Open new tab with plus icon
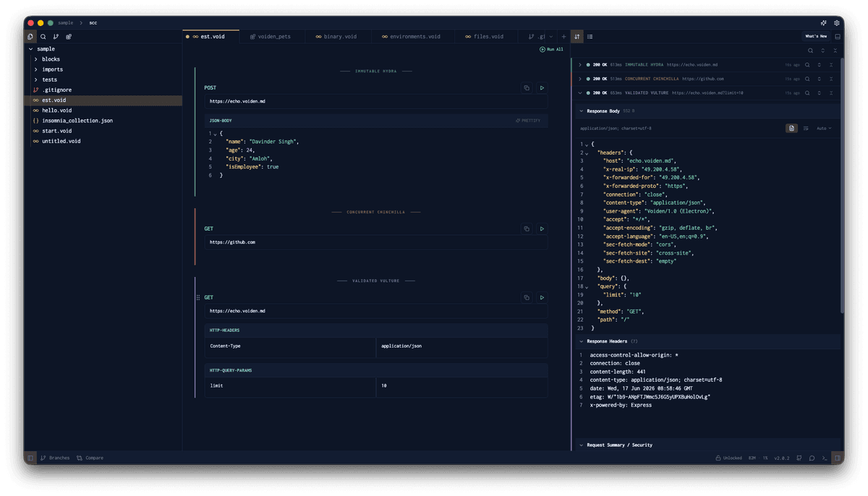The image size is (868, 496). pyautogui.click(x=564, y=36)
